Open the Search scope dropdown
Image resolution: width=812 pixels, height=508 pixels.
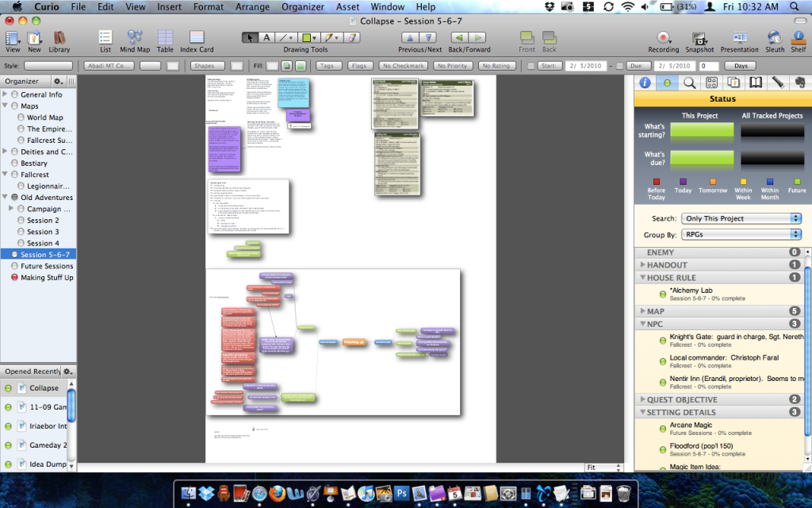pyautogui.click(x=741, y=218)
